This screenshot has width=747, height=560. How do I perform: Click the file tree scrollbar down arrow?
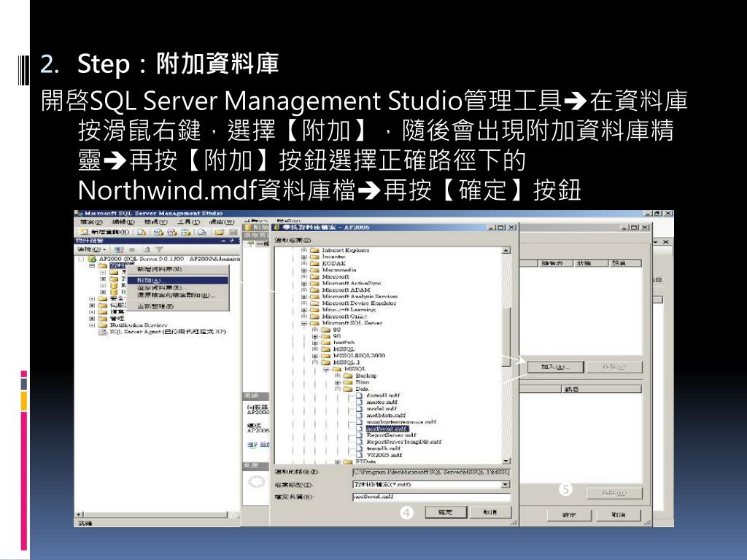506,461
